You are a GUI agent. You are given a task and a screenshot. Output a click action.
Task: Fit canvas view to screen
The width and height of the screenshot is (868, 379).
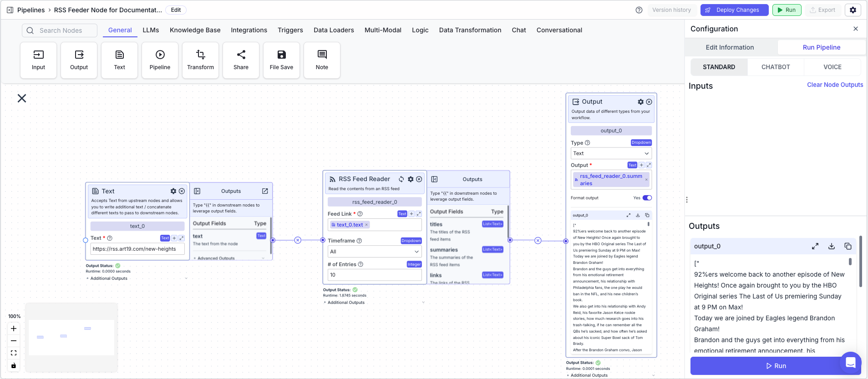tap(14, 353)
